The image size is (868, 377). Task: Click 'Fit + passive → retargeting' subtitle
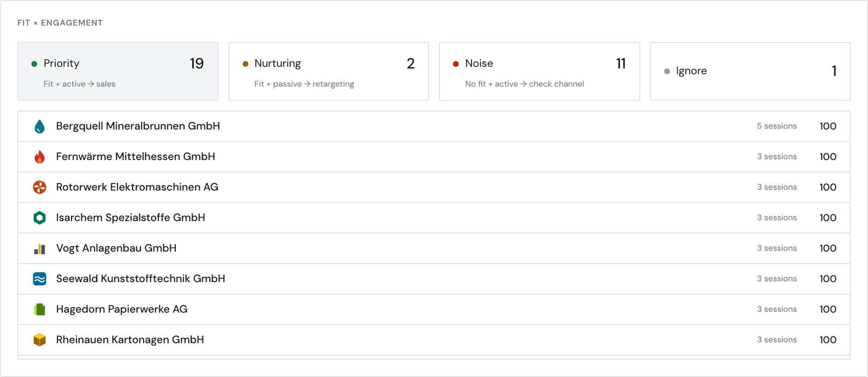coord(304,84)
